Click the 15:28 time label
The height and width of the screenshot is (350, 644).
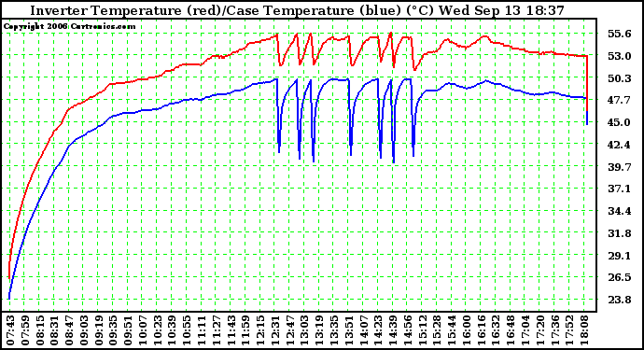[x=438, y=330]
